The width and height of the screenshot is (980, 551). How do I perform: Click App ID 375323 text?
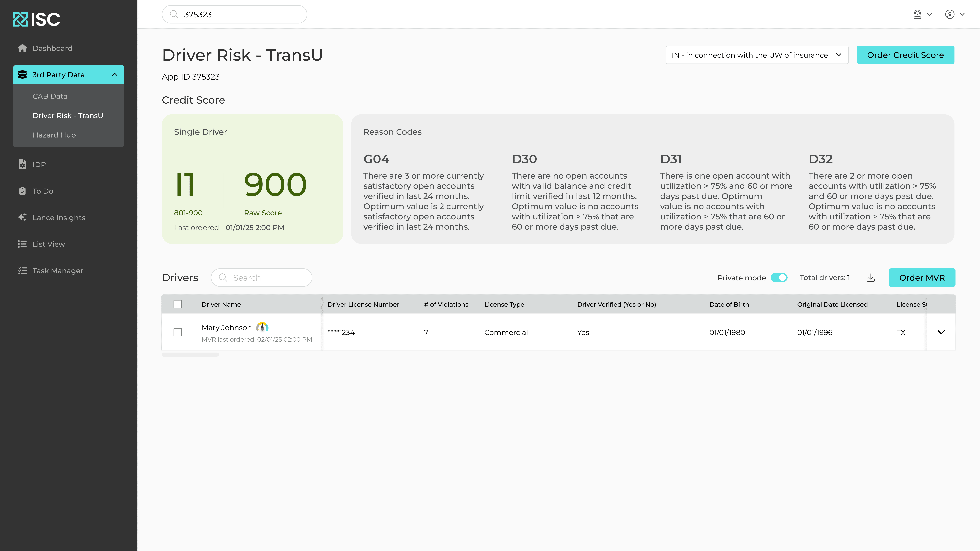191,77
